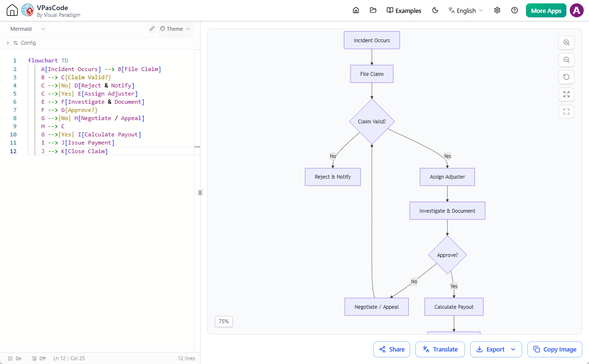The height and width of the screenshot is (364, 589).
Task: Click the Assign Adjuster node
Action: (448, 177)
